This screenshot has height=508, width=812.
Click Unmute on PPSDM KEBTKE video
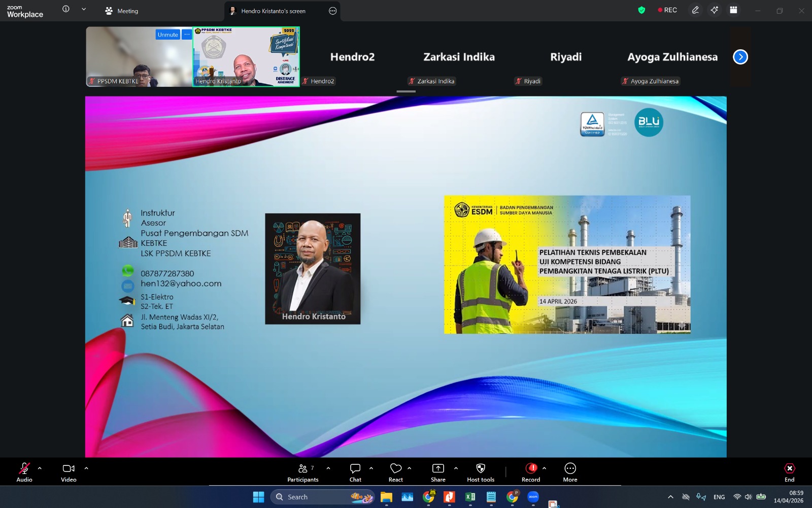point(167,35)
